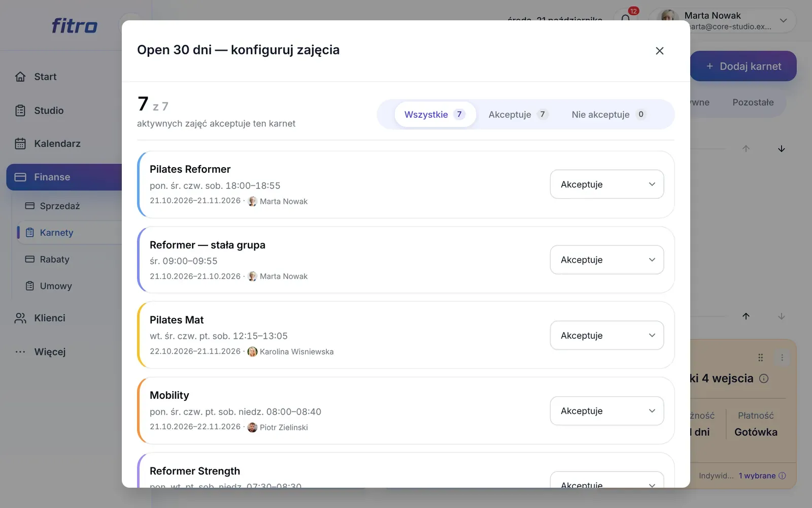The image size is (812, 508).
Task: Click the info icon next to '1 wybrane'
Action: pos(782,476)
